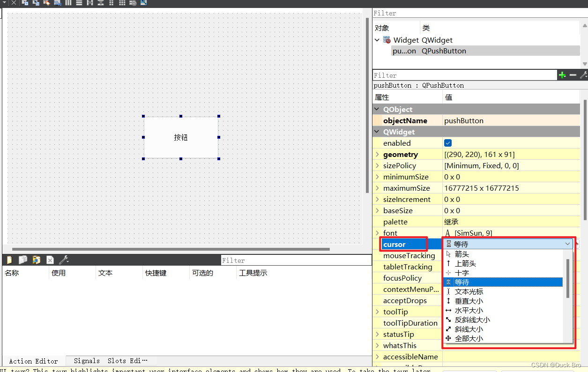
Task: Click the Action Editor tab
Action: tap(33, 361)
